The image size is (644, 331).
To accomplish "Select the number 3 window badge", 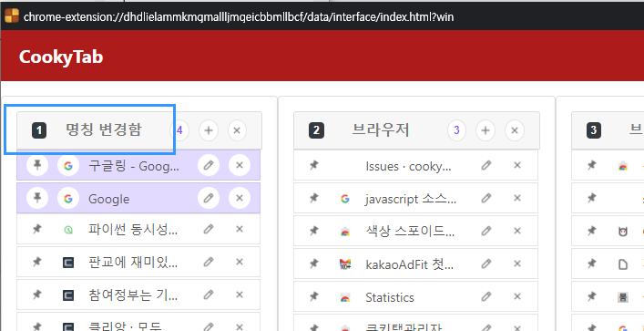I will (x=594, y=130).
